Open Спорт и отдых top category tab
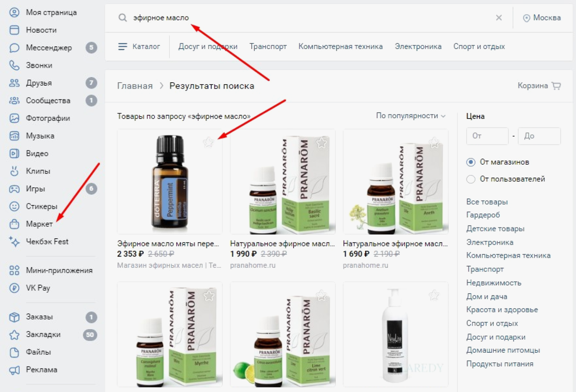 pos(479,46)
